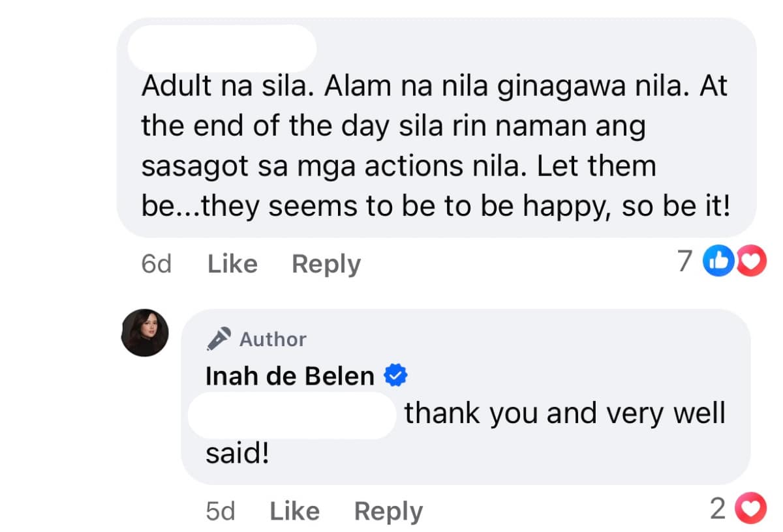Like the first comment
Viewport: 783px width, 532px height.
tap(232, 263)
